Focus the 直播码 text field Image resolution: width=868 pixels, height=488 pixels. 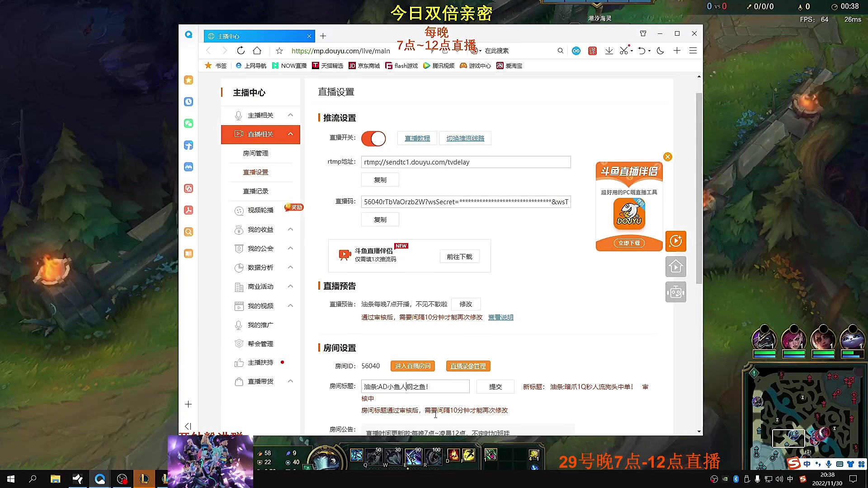[466, 202]
